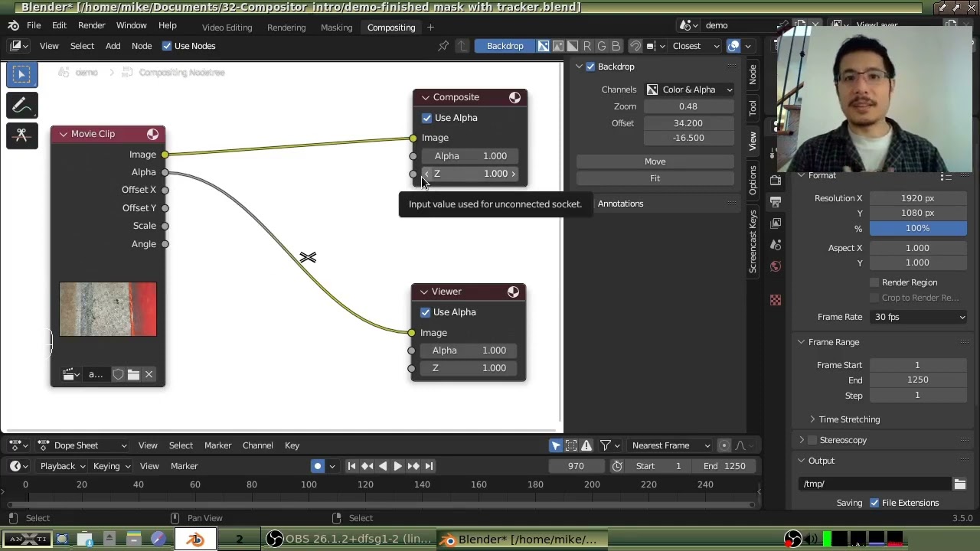980x551 pixels.
Task: Uncheck Use Alpha in Composite node
Action: (426, 118)
